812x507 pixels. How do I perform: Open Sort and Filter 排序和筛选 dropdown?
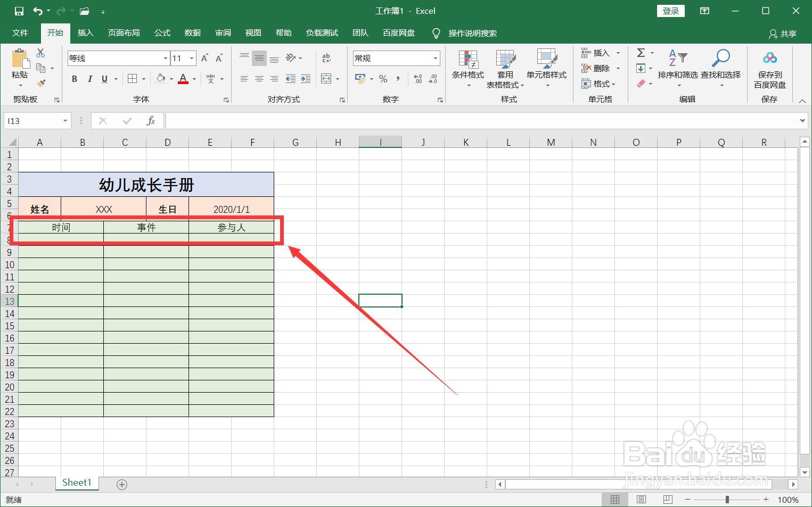click(678, 69)
